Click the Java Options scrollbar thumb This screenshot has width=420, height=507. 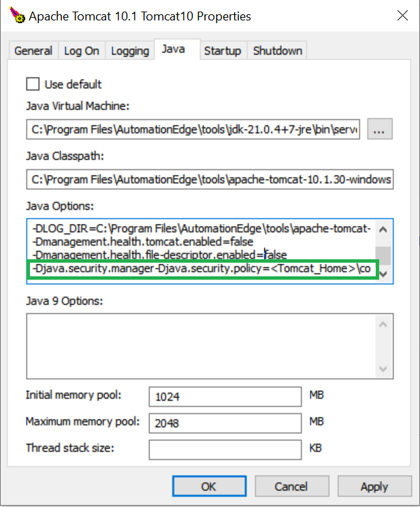point(383,256)
